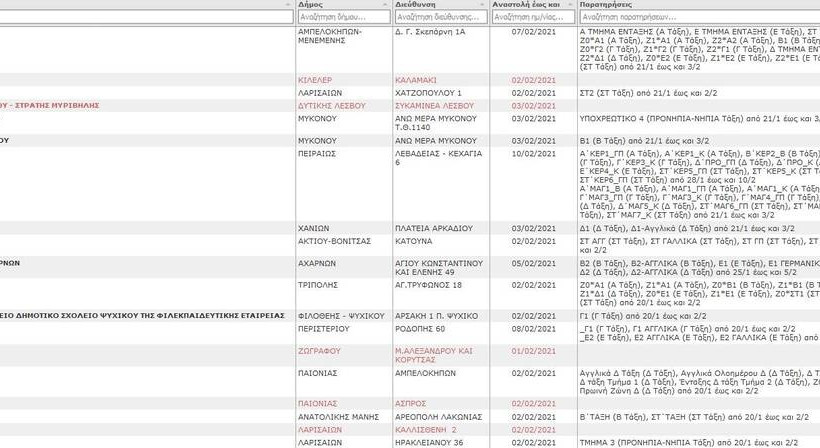This screenshot has width=820, height=448.
Task: Select the ΠΕΙΡΑΙΩΣ municipality row
Action: tap(317, 154)
